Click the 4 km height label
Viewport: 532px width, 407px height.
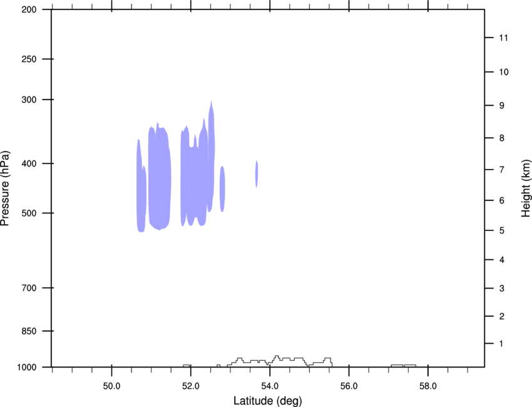(x=501, y=260)
